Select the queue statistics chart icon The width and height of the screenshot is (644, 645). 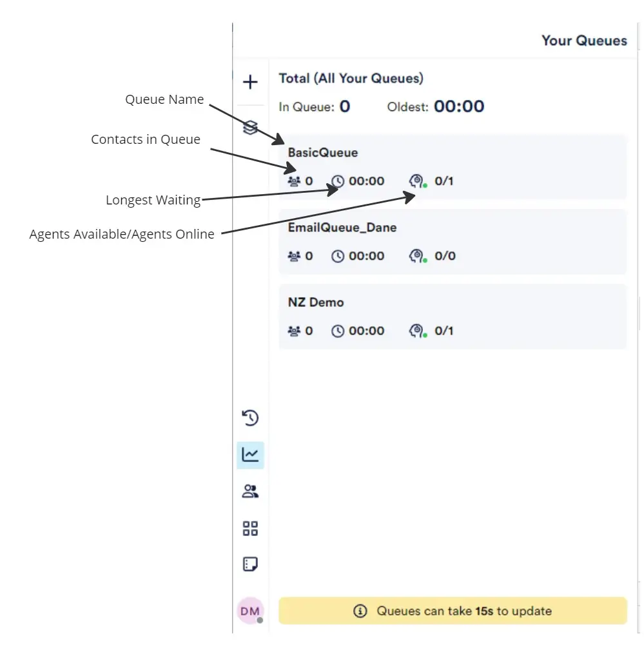coord(250,455)
